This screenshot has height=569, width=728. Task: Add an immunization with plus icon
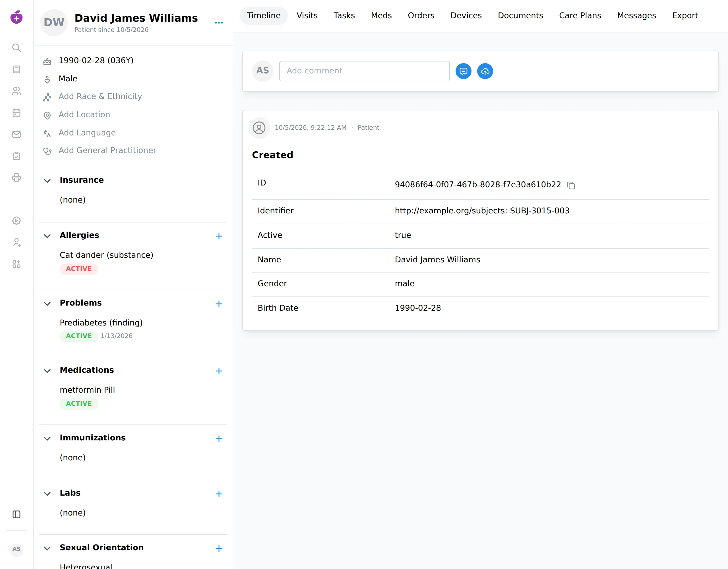coord(219,439)
